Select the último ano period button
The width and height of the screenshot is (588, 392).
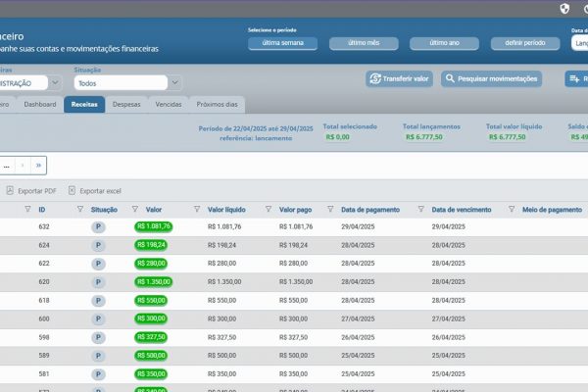pyautogui.click(x=444, y=43)
